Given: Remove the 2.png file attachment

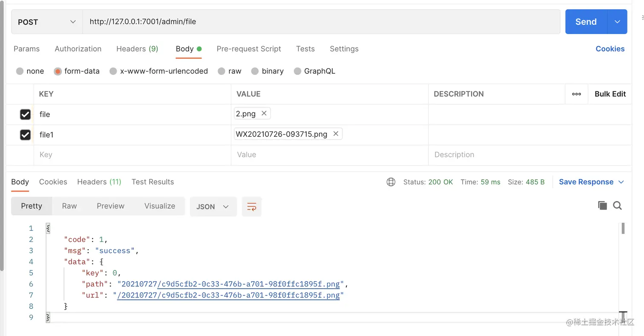Looking at the screenshot, I should tap(264, 113).
